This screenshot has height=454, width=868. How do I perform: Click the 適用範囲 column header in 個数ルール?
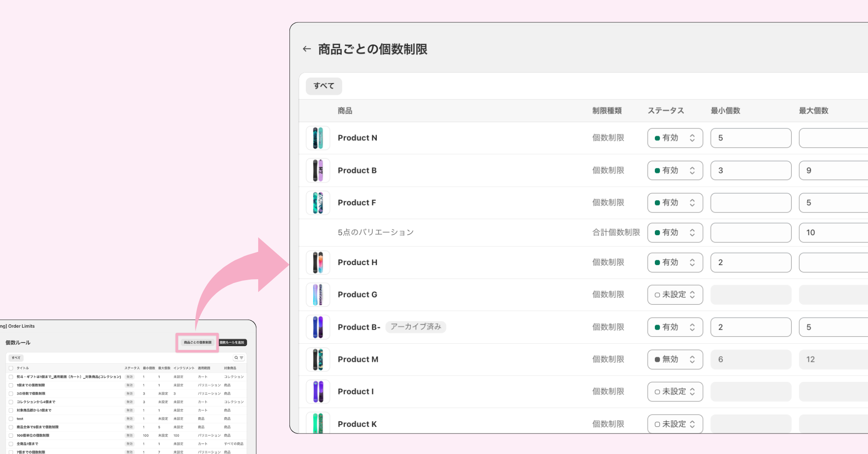[204, 368]
